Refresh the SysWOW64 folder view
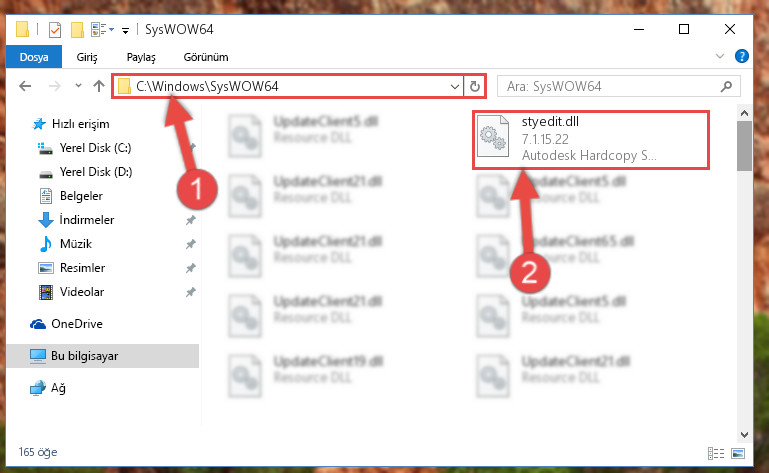The height and width of the screenshot is (473, 769). pos(474,87)
